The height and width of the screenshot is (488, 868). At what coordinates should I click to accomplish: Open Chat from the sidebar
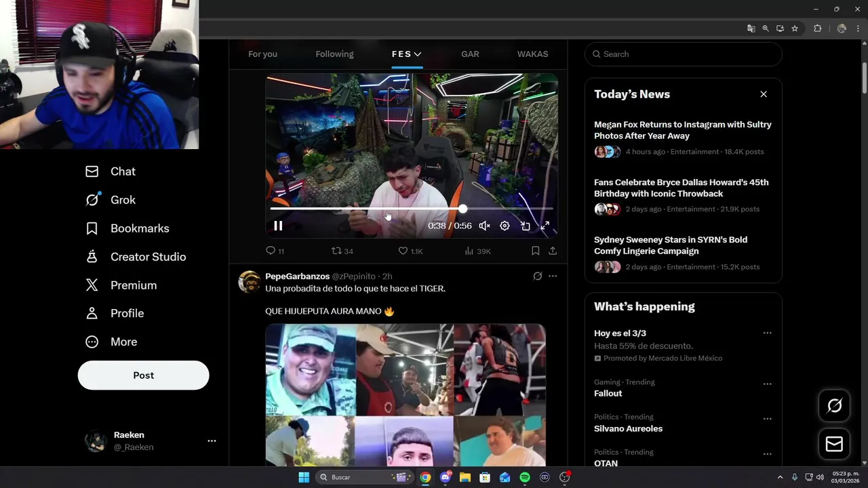click(111, 171)
